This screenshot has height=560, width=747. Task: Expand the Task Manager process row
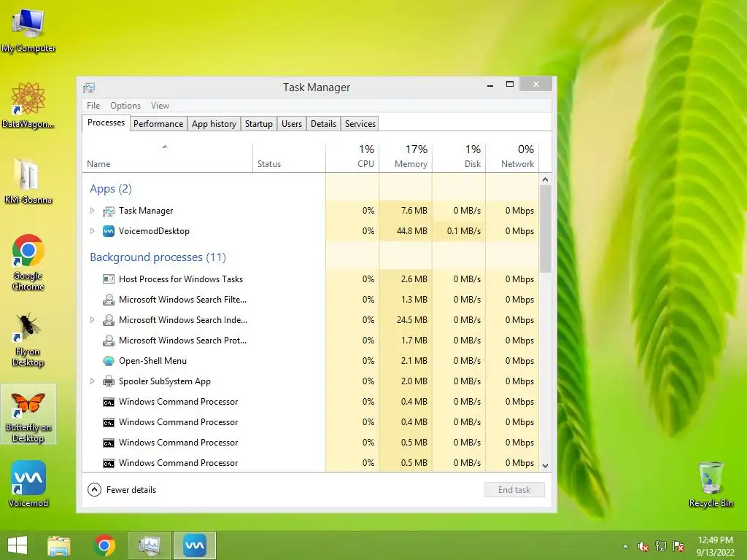[x=93, y=211]
